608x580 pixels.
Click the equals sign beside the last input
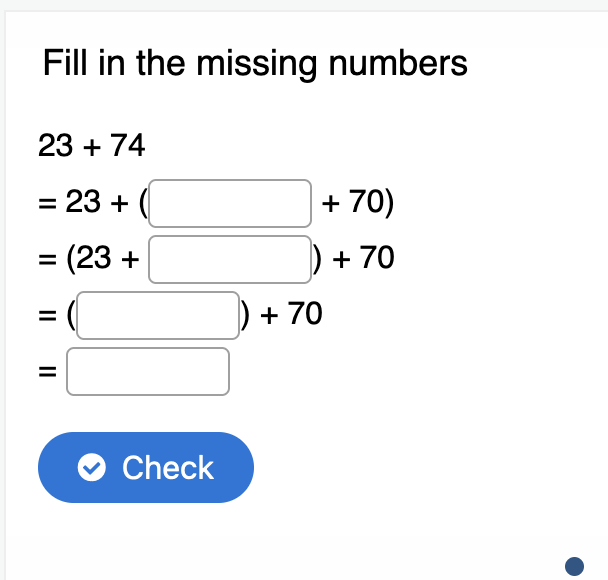(x=46, y=372)
